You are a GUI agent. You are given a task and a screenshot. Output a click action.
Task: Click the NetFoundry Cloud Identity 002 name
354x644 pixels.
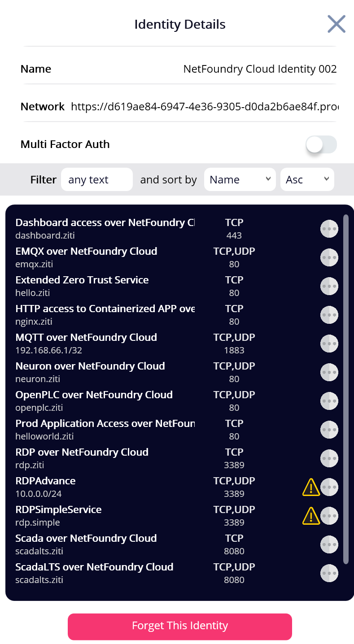[x=260, y=69]
